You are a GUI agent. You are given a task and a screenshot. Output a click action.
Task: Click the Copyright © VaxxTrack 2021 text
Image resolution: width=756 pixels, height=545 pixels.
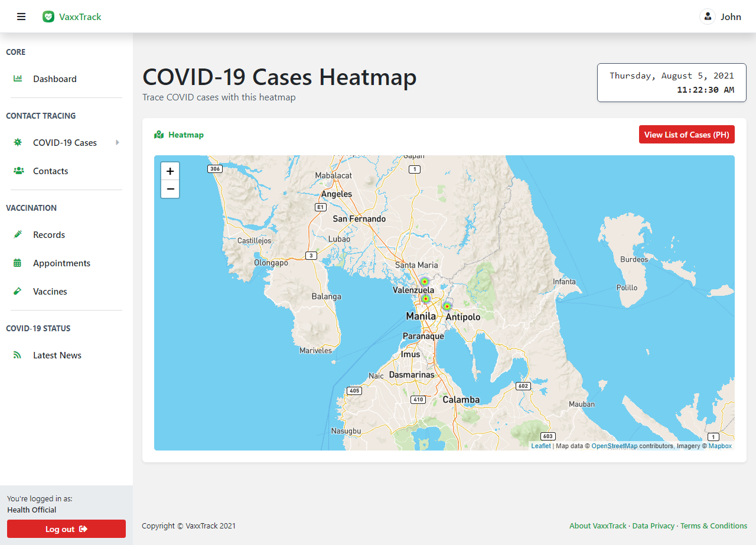[x=188, y=526]
